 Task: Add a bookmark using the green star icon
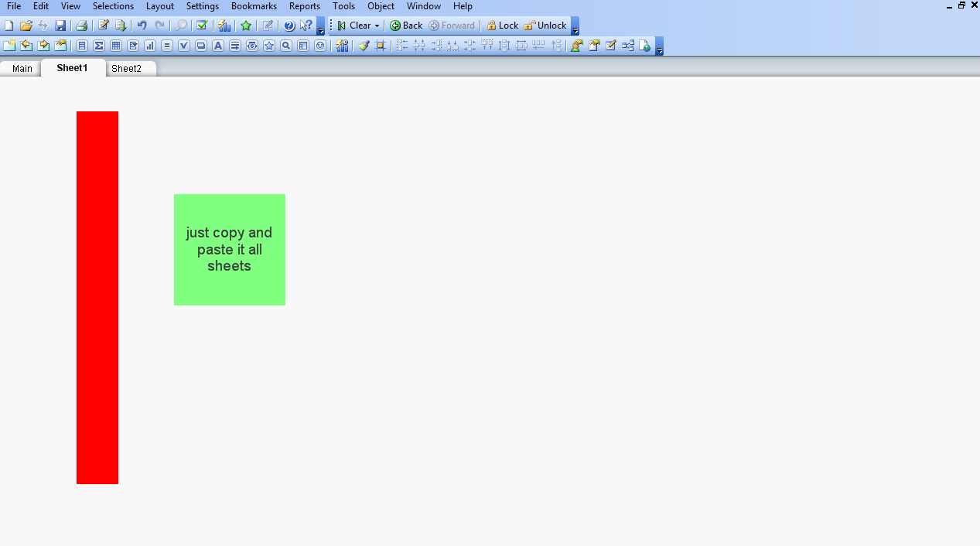tap(246, 26)
